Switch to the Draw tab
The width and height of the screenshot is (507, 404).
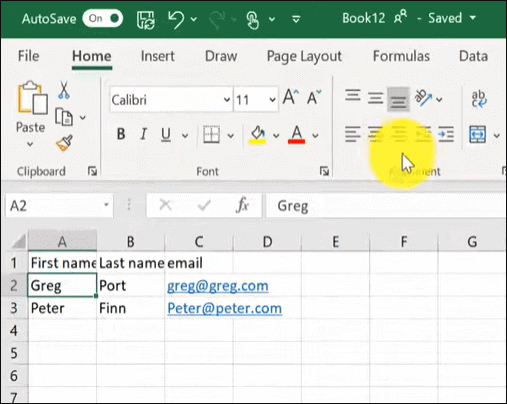(x=221, y=56)
